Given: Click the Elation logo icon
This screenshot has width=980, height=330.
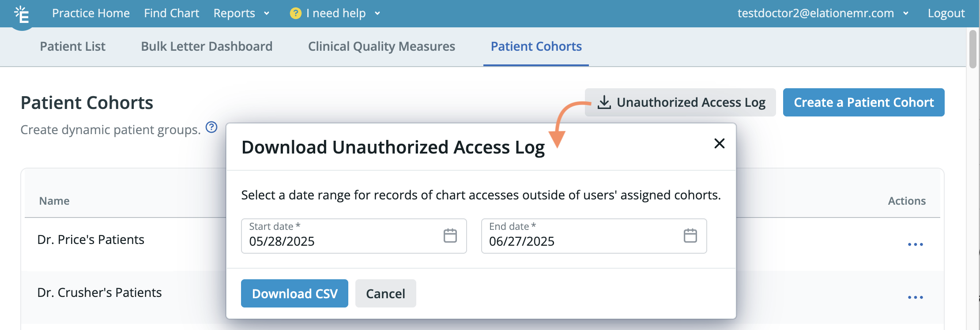Looking at the screenshot, I should point(22,15).
